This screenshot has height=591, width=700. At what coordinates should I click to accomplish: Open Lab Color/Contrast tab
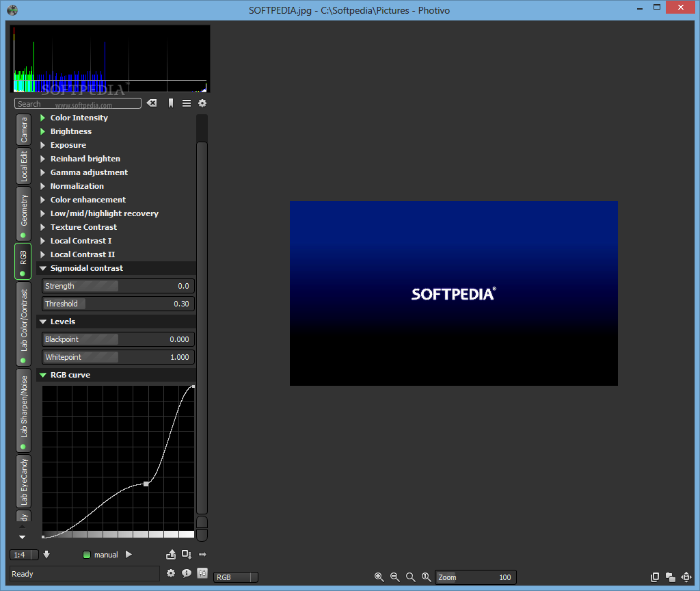pyautogui.click(x=24, y=324)
